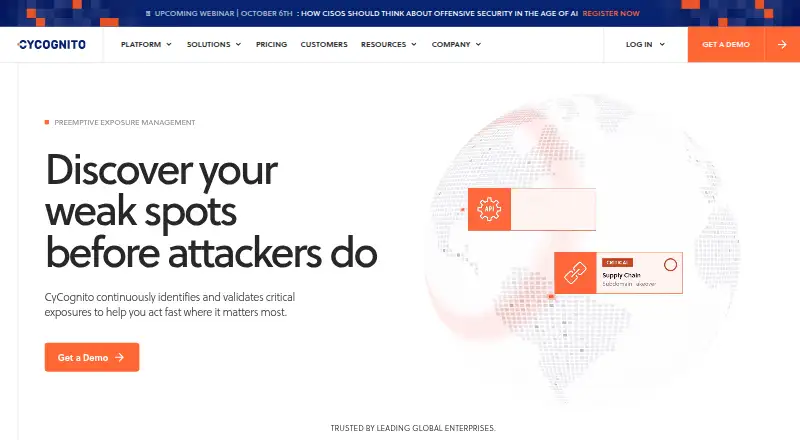Viewport: 800px width, 440px height.
Task: Expand the Solutions menu chevron
Action: (x=238, y=44)
